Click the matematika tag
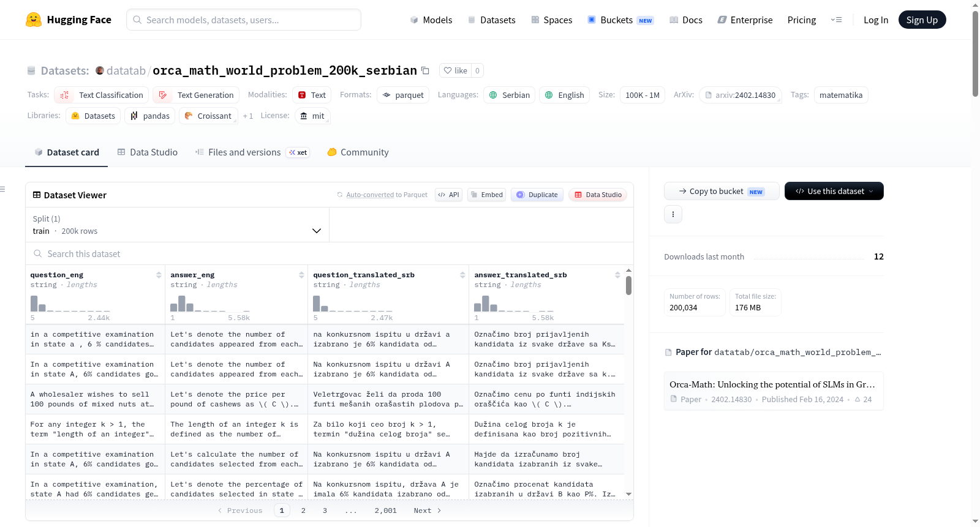 click(841, 95)
